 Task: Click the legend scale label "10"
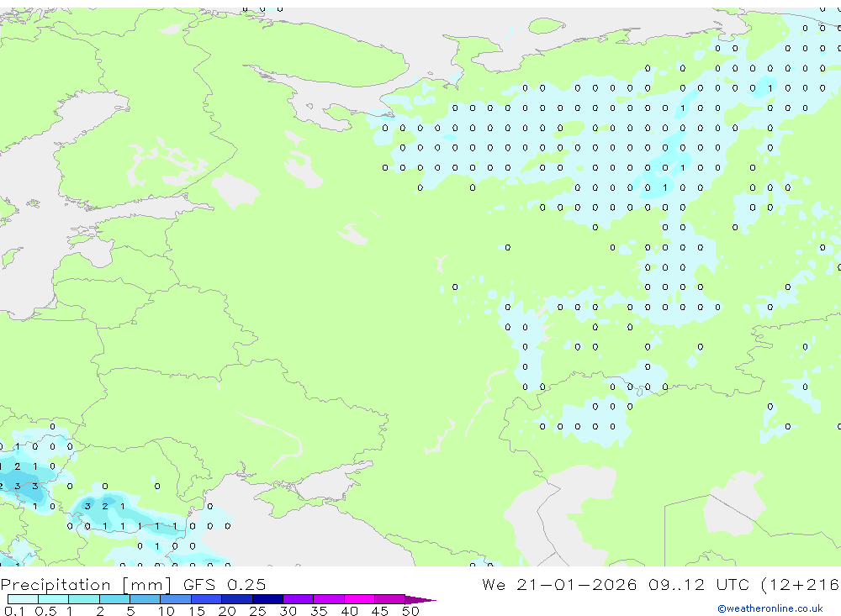pos(167,611)
